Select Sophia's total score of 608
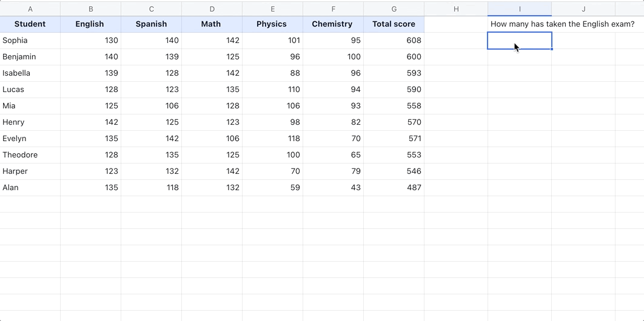 click(394, 41)
